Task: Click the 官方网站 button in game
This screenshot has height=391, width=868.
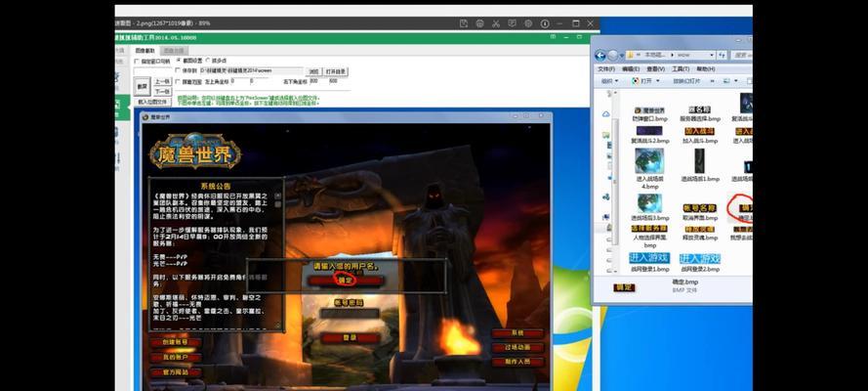Action: [x=176, y=372]
